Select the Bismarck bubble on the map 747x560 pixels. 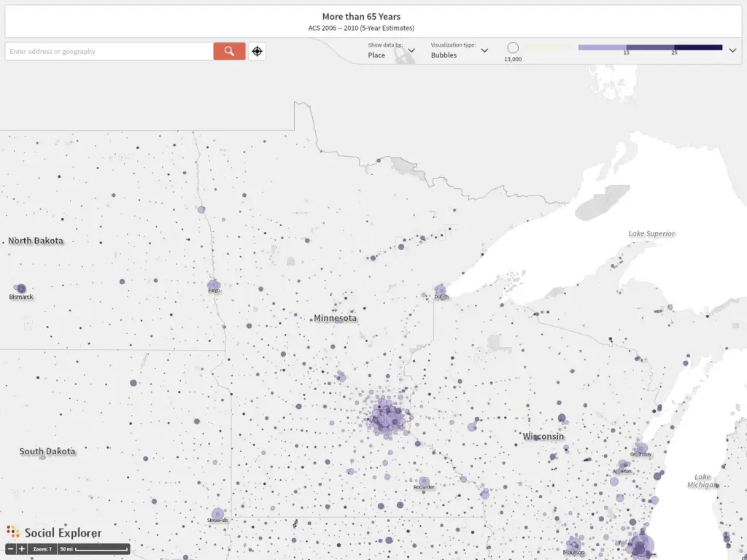point(21,289)
